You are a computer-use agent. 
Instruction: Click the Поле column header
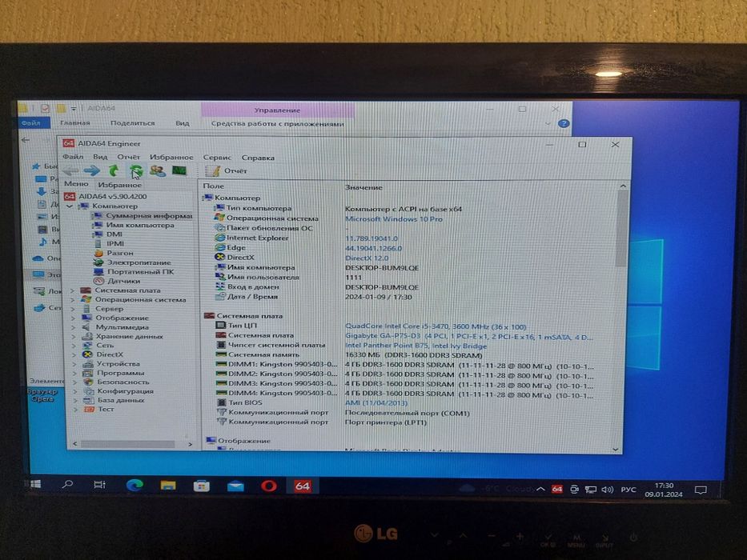pyautogui.click(x=214, y=186)
